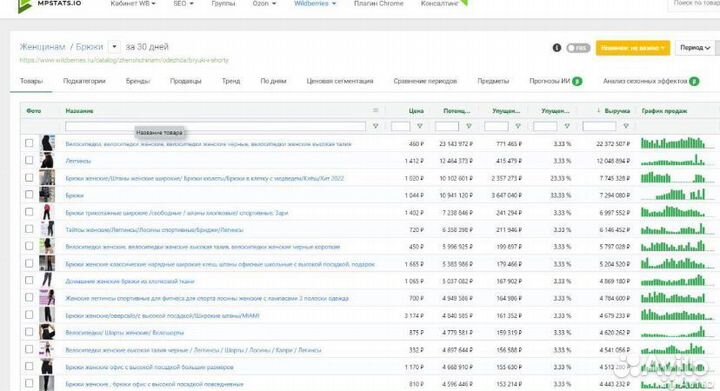Open photo of row titled only Брюки
This screenshot has height=391, width=720.
pos(47,195)
